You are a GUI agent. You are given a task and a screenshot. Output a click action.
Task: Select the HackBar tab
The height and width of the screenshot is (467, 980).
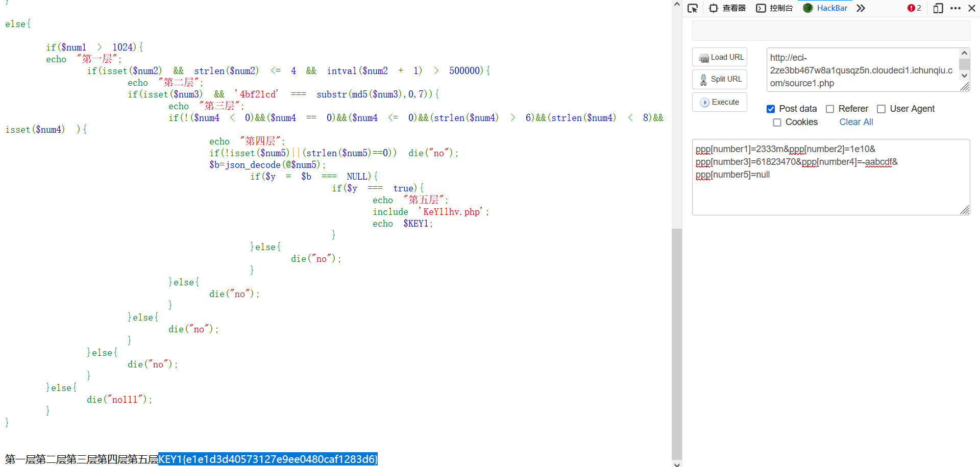[825, 8]
